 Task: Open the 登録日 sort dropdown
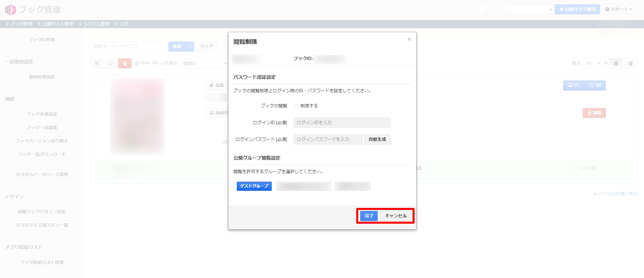pyautogui.click(x=204, y=63)
